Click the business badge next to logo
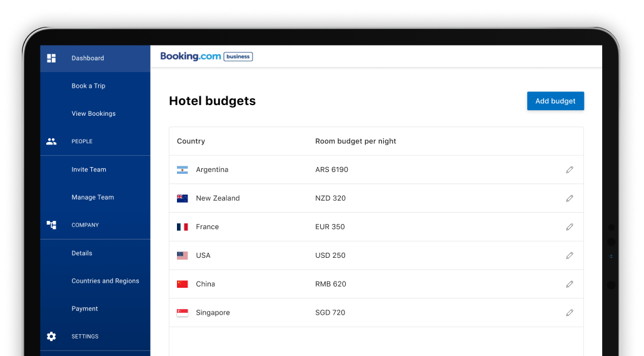Image resolution: width=644 pixels, height=356 pixels. tap(238, 57)
